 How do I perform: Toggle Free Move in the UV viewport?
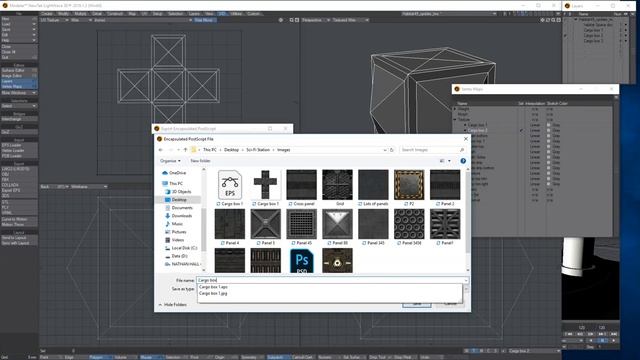(204, 20)
